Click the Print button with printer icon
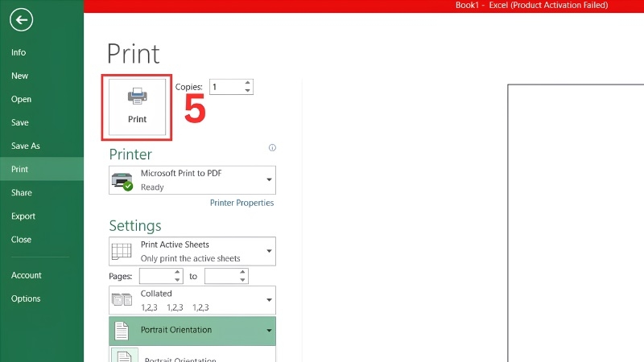The width and height of the screenshot is (644, 362). click(x=137, y=107)
